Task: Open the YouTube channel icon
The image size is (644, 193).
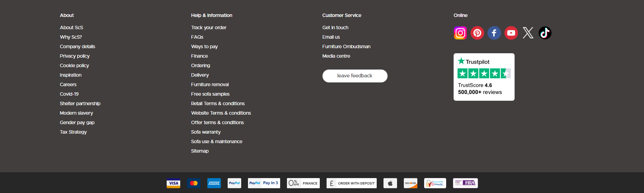Action: 511,33
